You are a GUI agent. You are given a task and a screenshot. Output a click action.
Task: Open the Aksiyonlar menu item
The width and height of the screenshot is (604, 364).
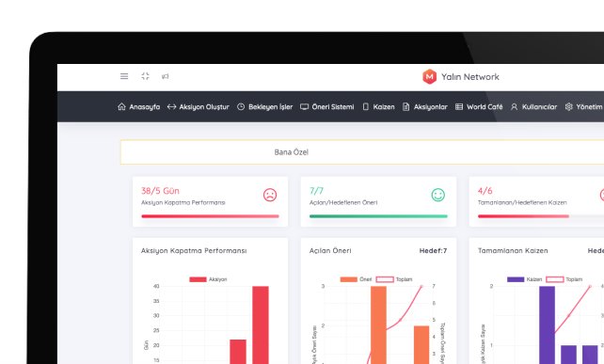click(x=425, y=106)
